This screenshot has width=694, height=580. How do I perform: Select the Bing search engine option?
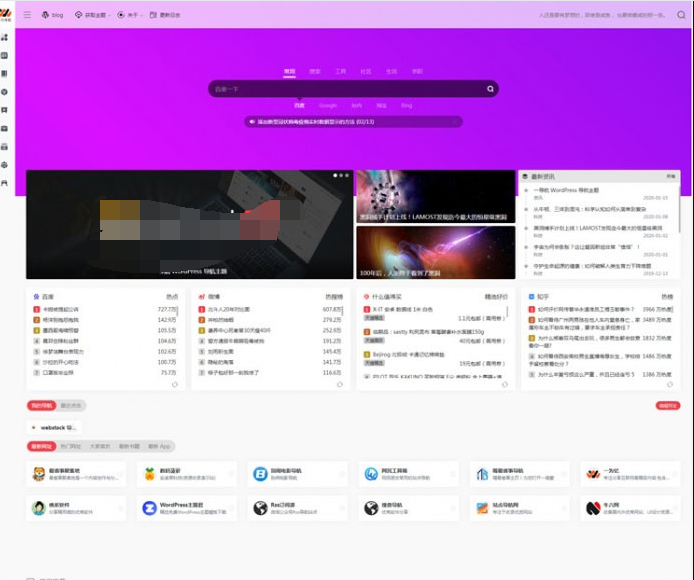click(x=406, y=105)
